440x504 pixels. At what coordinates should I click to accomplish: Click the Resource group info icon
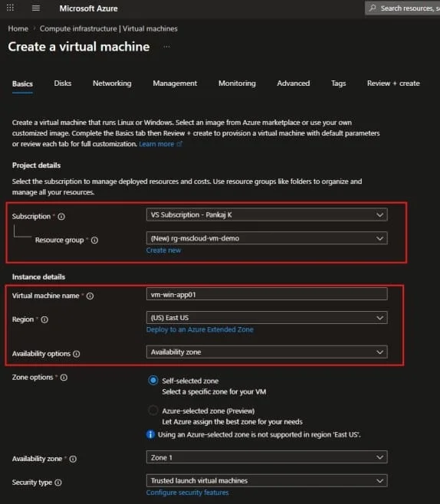pos(94,240)
